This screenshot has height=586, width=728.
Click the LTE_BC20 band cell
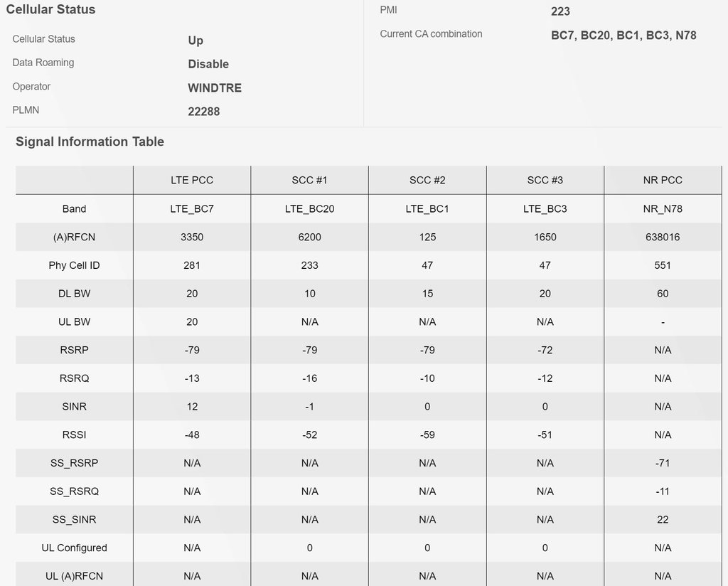309,208
